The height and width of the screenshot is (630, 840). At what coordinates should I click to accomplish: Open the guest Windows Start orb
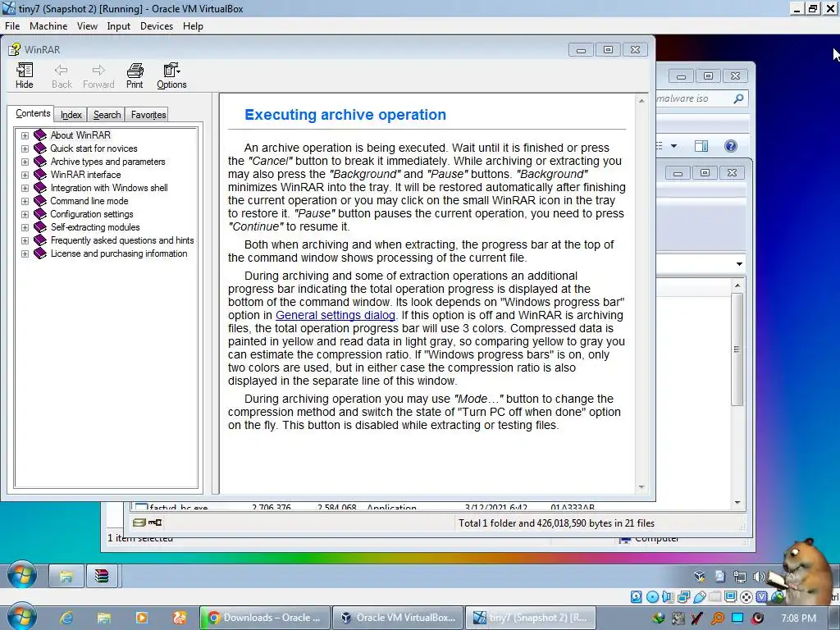tap(22, 576)
